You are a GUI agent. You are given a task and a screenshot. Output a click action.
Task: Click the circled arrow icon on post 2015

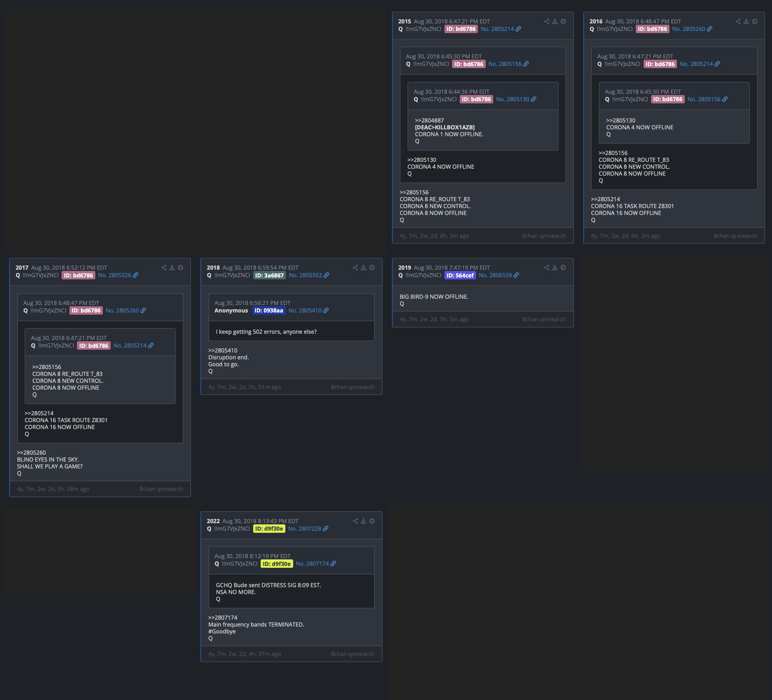tap(563, 22)
